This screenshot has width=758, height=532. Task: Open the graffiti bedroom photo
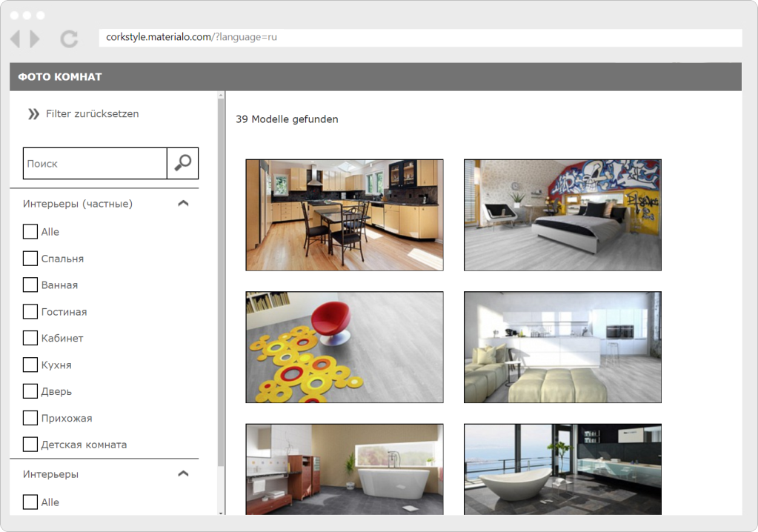(562, 215)
